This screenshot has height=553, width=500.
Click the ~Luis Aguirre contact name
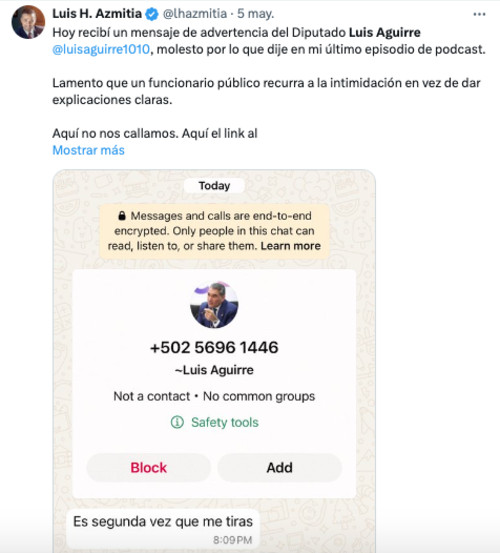(x=214, y=370)
